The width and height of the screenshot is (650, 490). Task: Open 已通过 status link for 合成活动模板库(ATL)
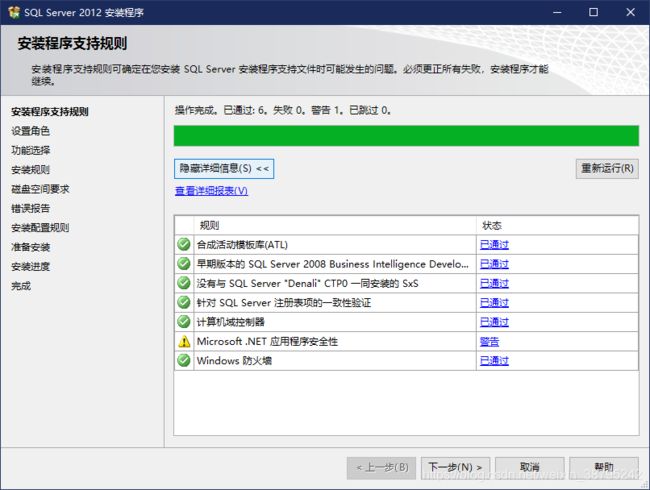coord(494,245)
